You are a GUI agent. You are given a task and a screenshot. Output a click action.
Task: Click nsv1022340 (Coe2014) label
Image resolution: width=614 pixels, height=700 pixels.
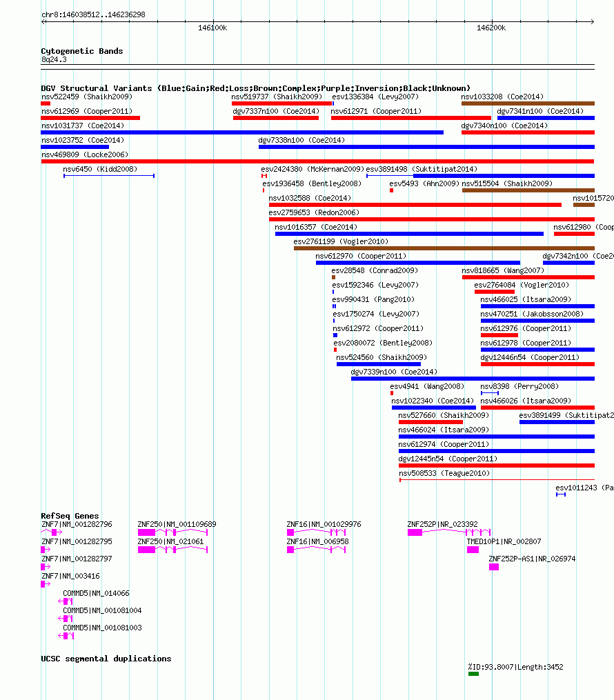[x=433, y=401]
